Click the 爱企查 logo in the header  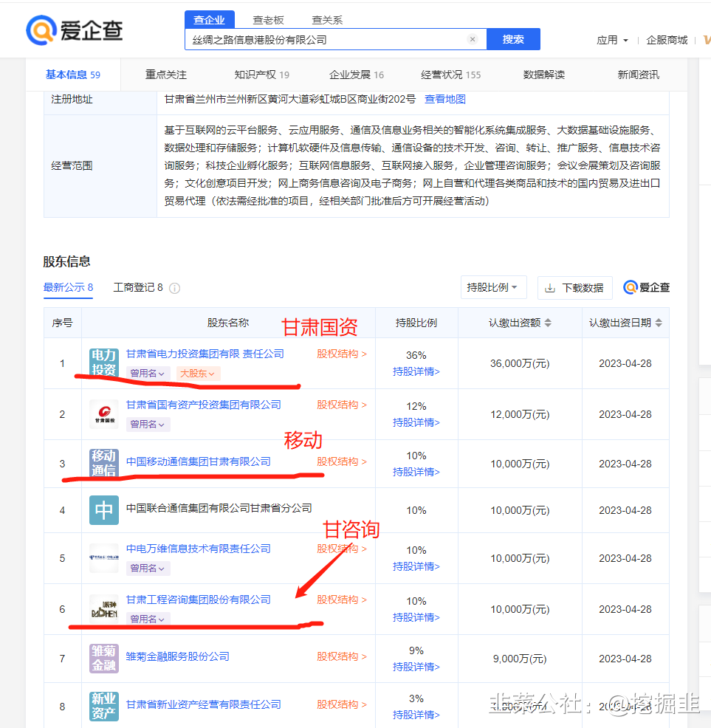pyautogui.click(x=75, y=31)
